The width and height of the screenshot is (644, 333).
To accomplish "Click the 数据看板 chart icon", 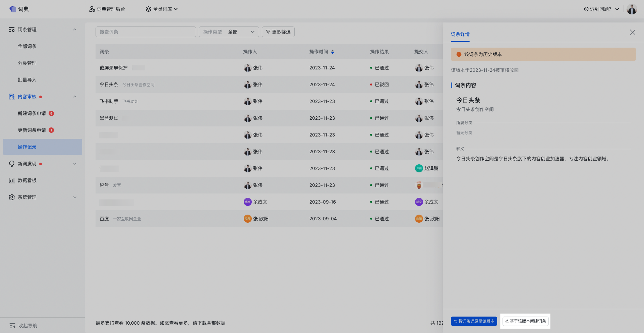I will (12, 180).
